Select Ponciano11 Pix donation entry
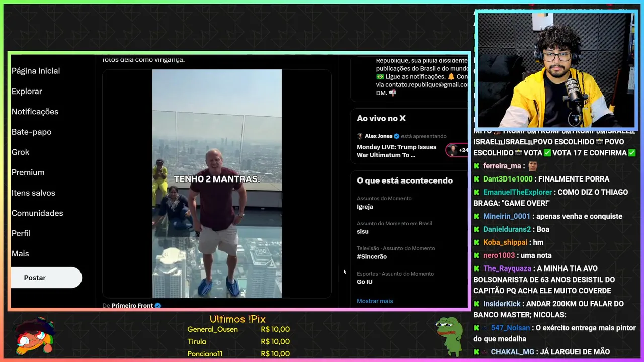 238,353
